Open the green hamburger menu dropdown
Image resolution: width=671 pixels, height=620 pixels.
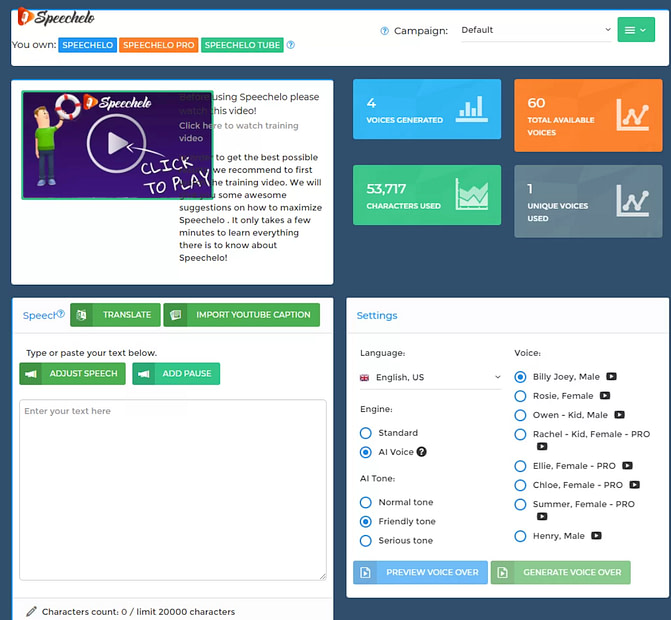tap(636, 30)
